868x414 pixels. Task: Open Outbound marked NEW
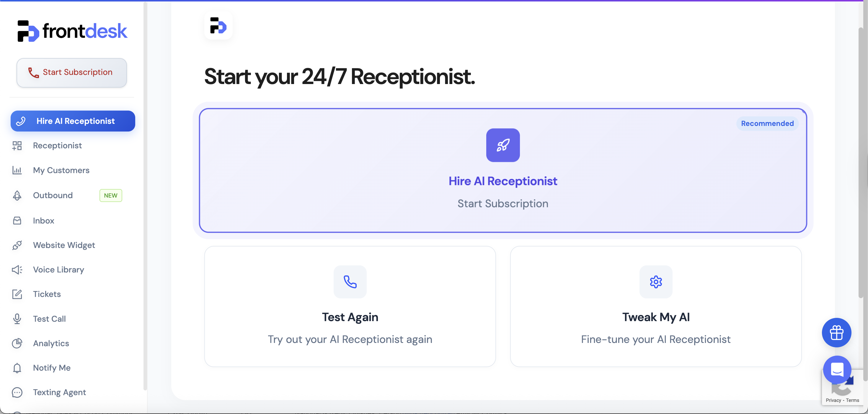coord(53,195)
